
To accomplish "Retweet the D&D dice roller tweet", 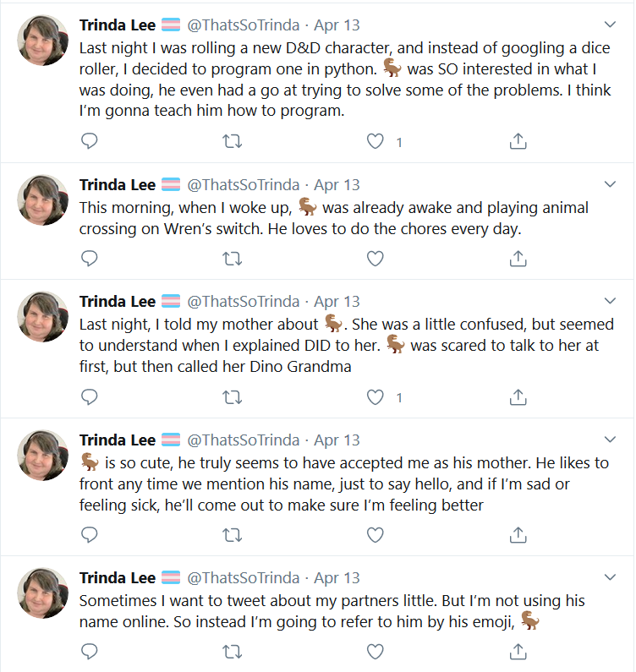I will pyautogui.click(x=232, y=141).
